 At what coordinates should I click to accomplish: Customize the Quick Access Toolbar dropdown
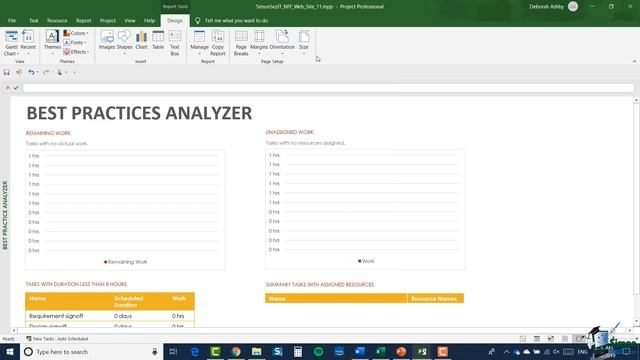tap(74, 72)
